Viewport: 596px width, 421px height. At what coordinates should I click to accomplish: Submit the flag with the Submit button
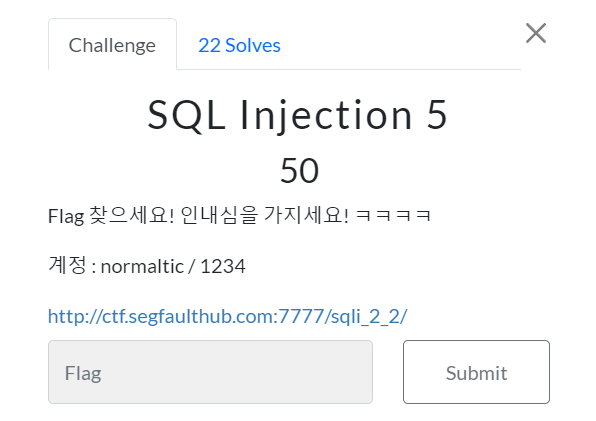click(476, 372)
